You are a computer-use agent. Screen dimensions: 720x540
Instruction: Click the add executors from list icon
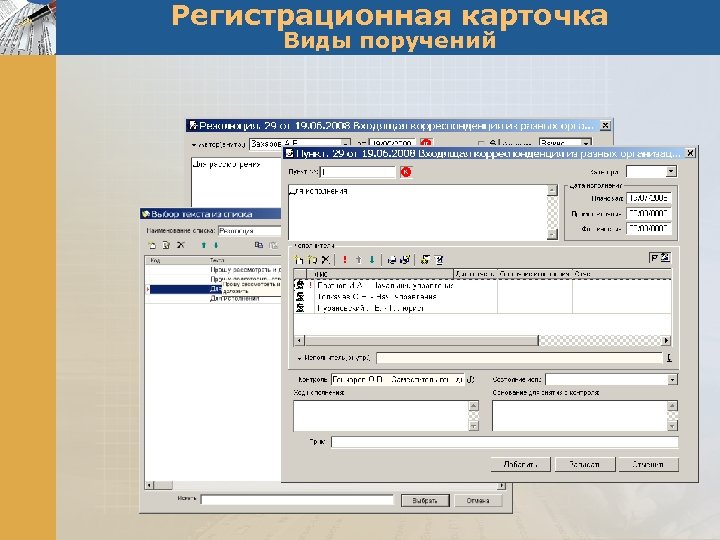pyautogui.click(x=312, y=260)
